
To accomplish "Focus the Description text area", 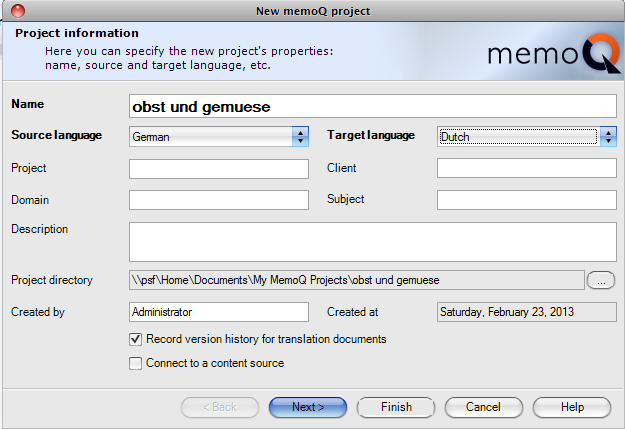I will pyautogui.click(x=372, y=241).
